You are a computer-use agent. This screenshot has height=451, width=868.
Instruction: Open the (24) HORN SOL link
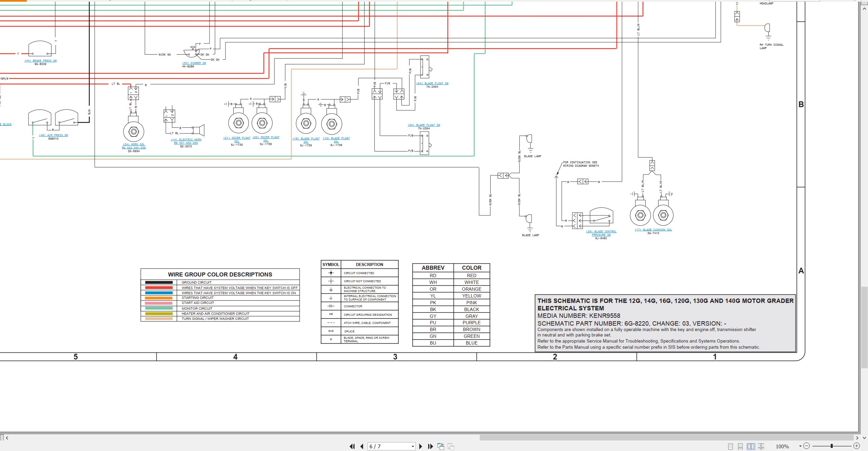(134, 146)
